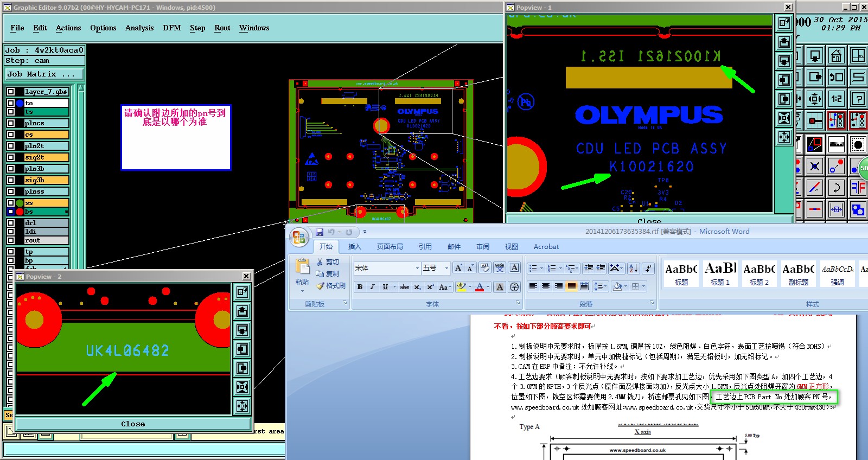Toggle checkbox for layer 'sig2t'
Screen dimensions: 868x460
tap(11, 157)
